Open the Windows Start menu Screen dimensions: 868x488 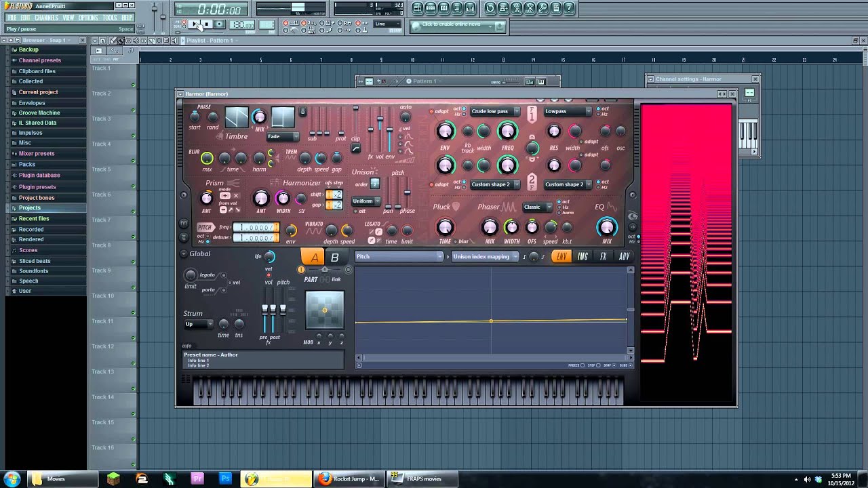(x=12, y=479)
